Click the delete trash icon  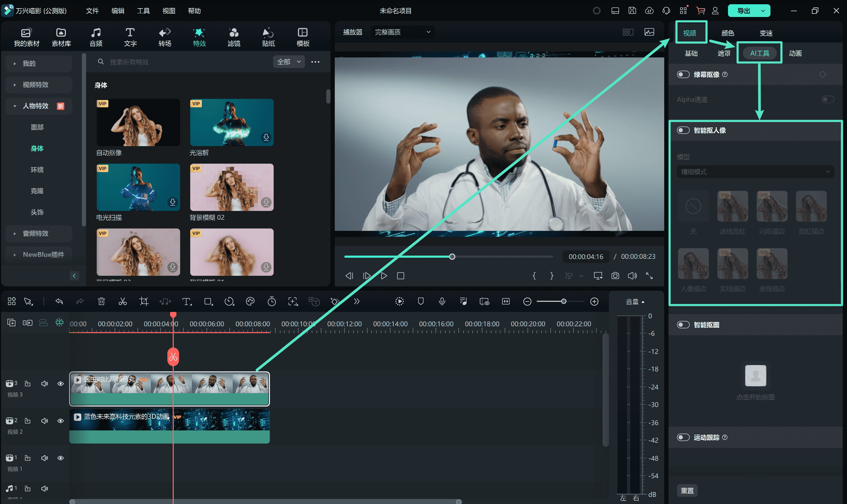[x=101, y=301]
